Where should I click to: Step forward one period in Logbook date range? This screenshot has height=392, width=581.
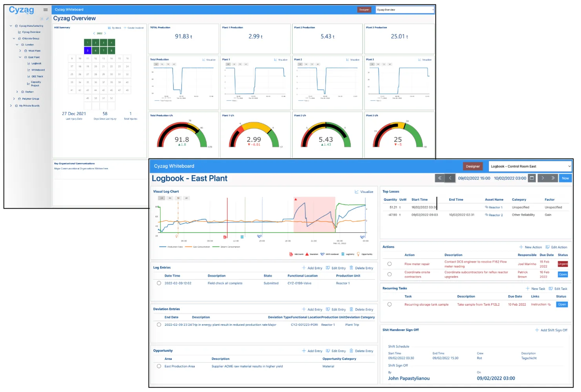click(543, 178)
